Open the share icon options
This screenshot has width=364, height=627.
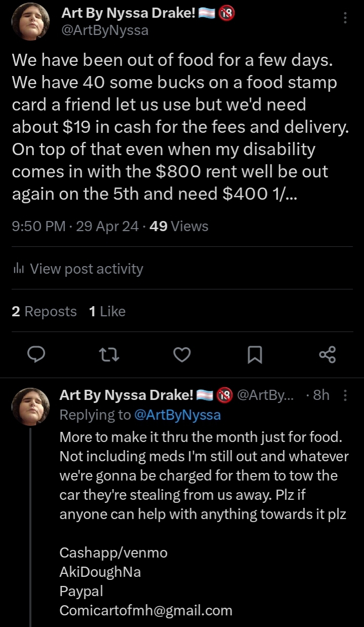[327, 355]
